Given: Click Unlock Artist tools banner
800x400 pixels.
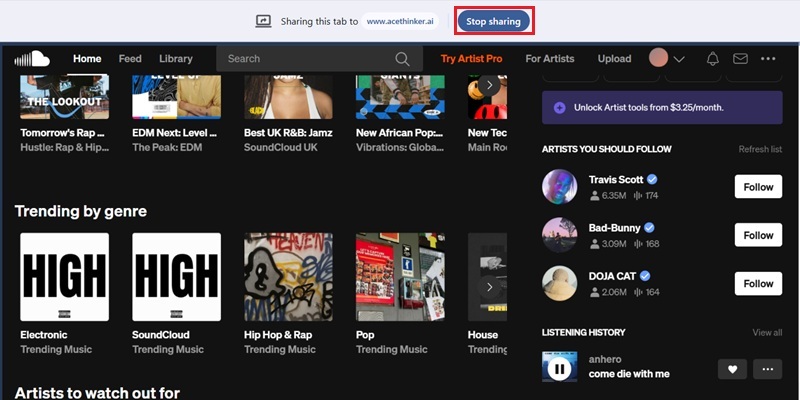Looking at the screenshot, I should pyautogui.click(x=662, y=108).
